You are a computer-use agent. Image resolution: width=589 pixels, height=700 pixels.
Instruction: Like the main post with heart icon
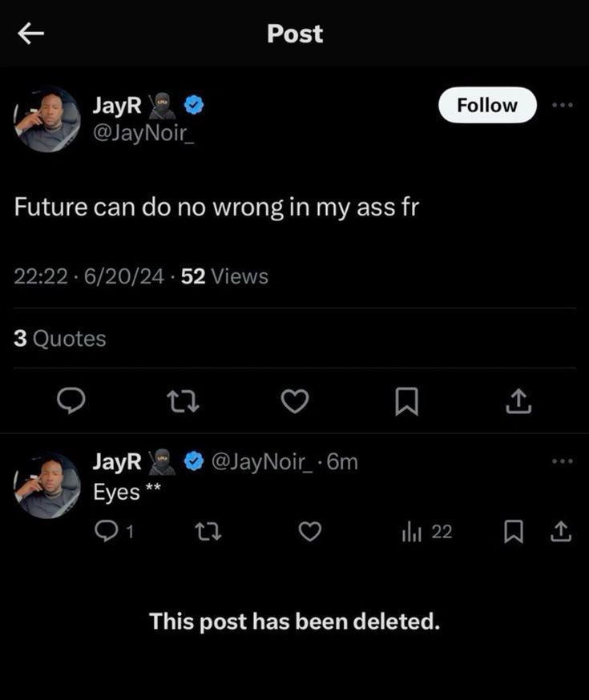[x=295, y=401]
